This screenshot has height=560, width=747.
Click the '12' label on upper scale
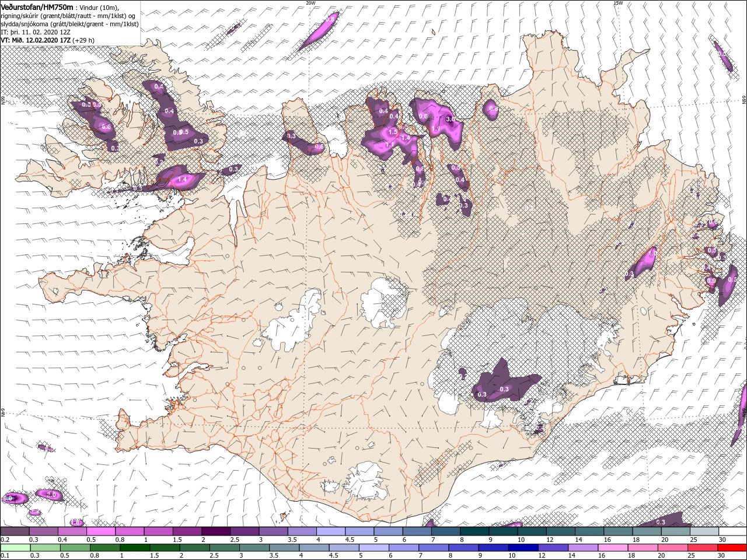click(x=550, y=540)
